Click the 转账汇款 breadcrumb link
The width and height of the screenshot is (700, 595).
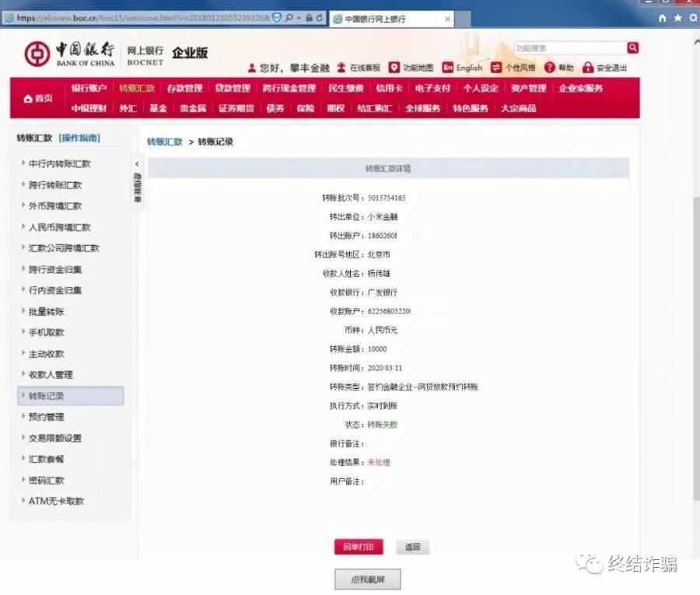pos(165,142)
